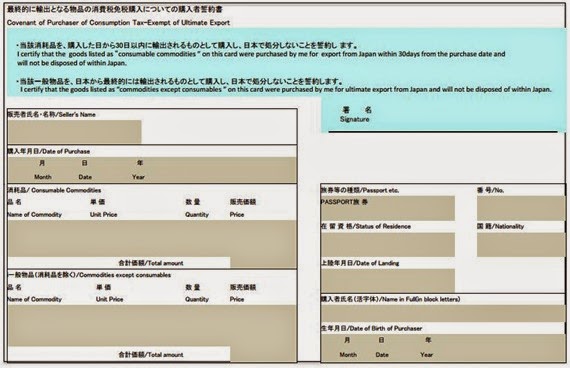
Task: Click the Date of Birth of Purchaser field
Action: click(x=443, y=348)
